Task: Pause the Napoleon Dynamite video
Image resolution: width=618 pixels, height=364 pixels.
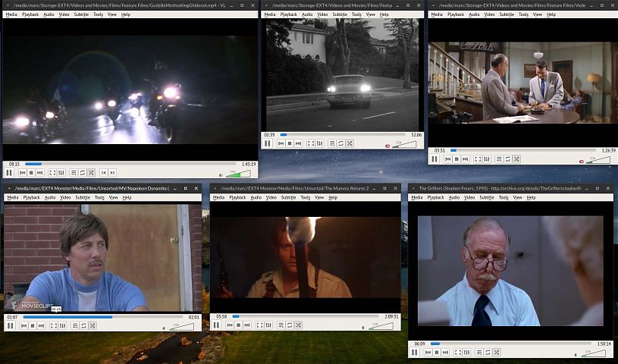Action: [x=11, y=326]
